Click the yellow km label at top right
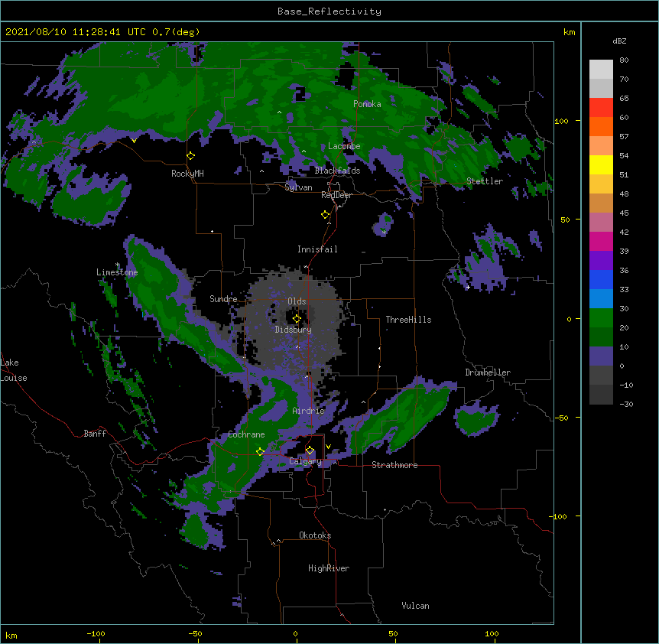 tap(569, 32)
